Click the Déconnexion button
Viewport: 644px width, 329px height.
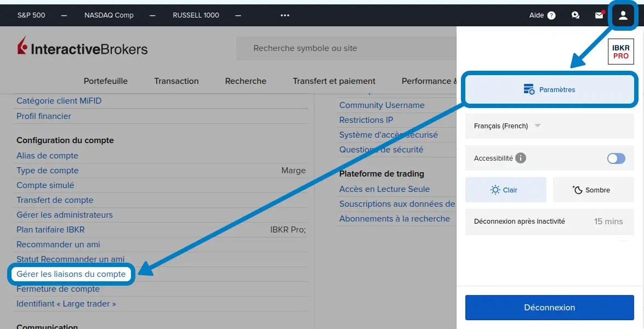click(x=549, y=308)
